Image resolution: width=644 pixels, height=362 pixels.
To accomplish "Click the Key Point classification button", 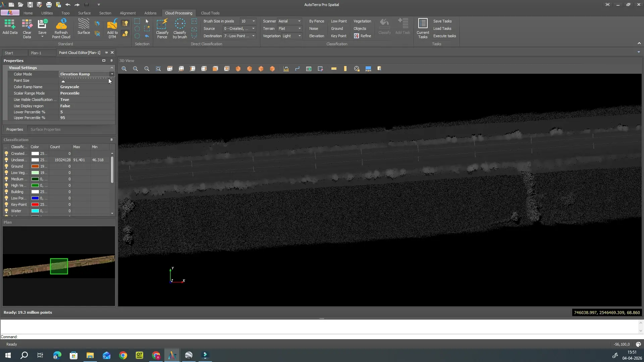I will click(338, 36).
